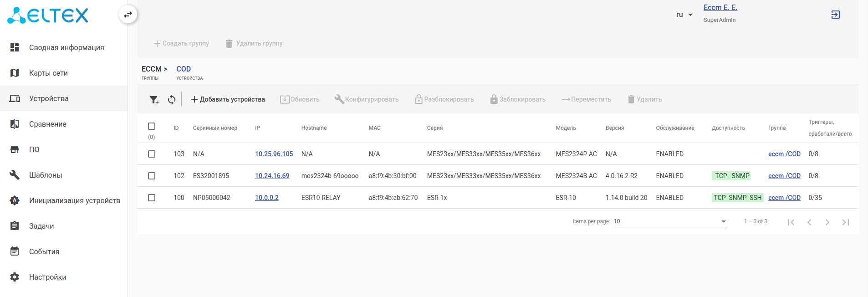868x297 pixels.
Task: Check the box for device ID 100
Action: (152, 198)
